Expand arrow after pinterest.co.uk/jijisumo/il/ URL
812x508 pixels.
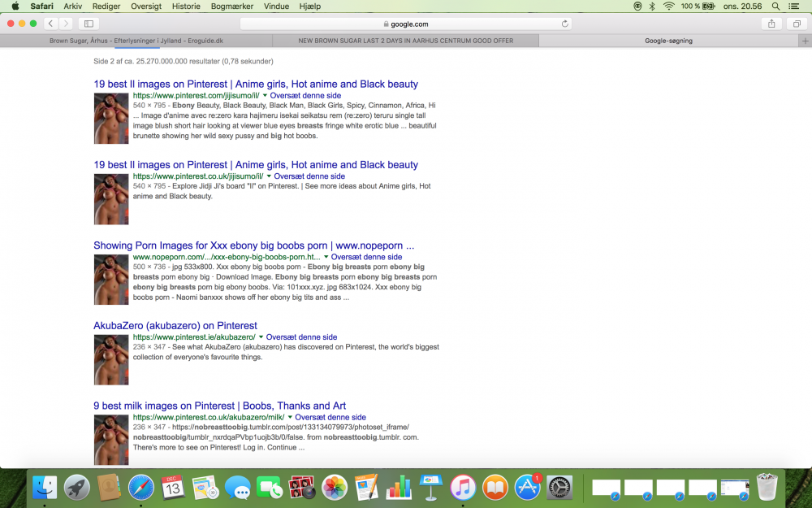pyautogui.click(x=269, y=176)
